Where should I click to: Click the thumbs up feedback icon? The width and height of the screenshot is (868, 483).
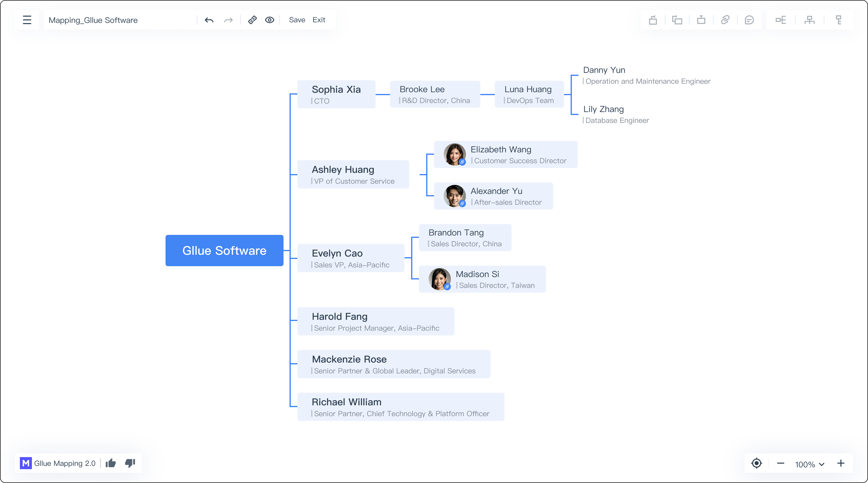[x=111, y=463]
